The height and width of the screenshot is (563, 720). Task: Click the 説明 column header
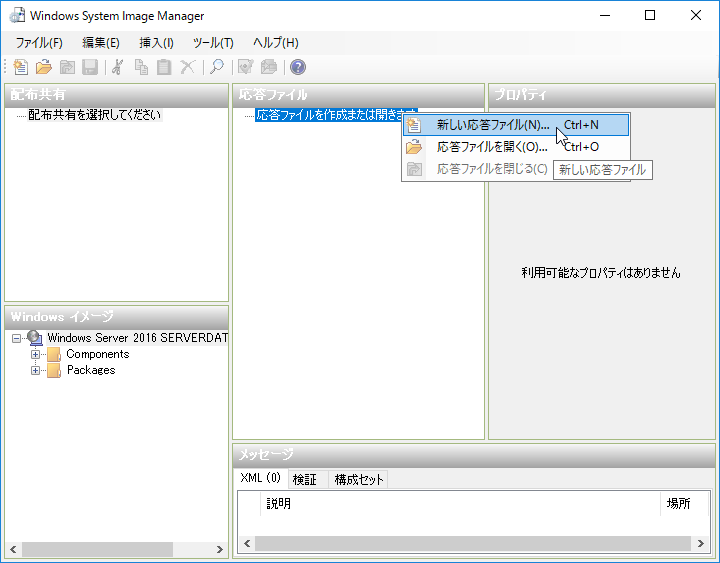[x=460, y=504]
